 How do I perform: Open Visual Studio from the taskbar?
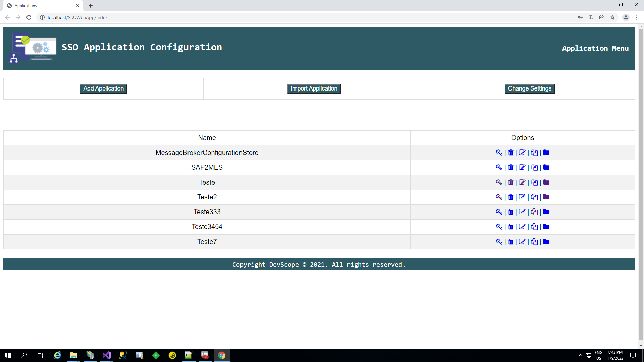pyautogui.click(x=106, y=355)
